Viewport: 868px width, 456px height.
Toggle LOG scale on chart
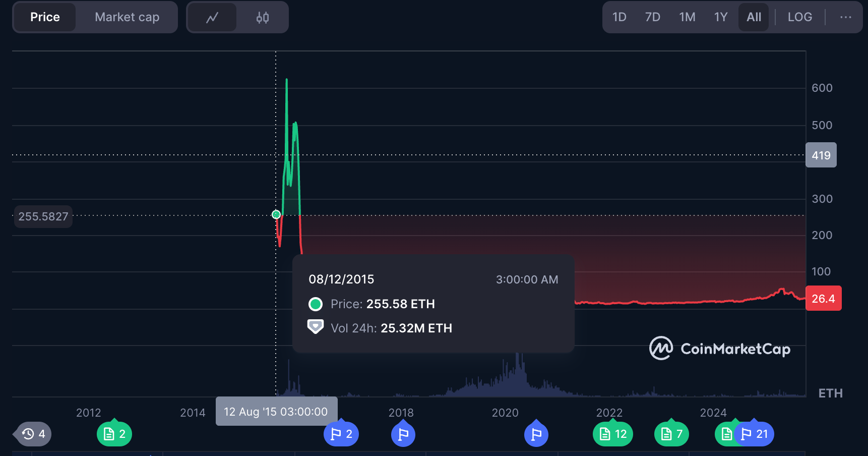(x=799, y=17)
